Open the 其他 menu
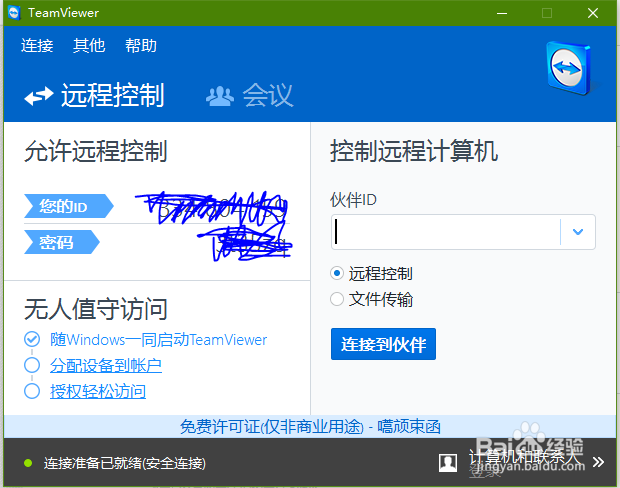620x488 pixels. 89,45
